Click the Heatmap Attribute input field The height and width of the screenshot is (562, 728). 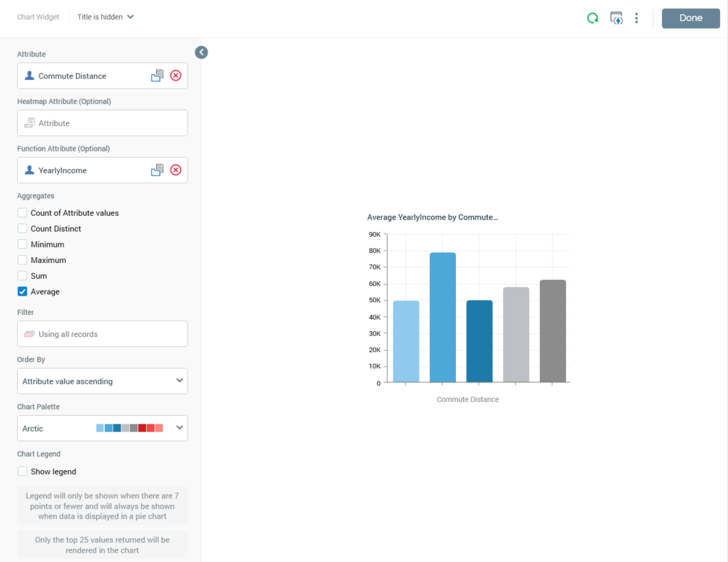pos(102,123)
